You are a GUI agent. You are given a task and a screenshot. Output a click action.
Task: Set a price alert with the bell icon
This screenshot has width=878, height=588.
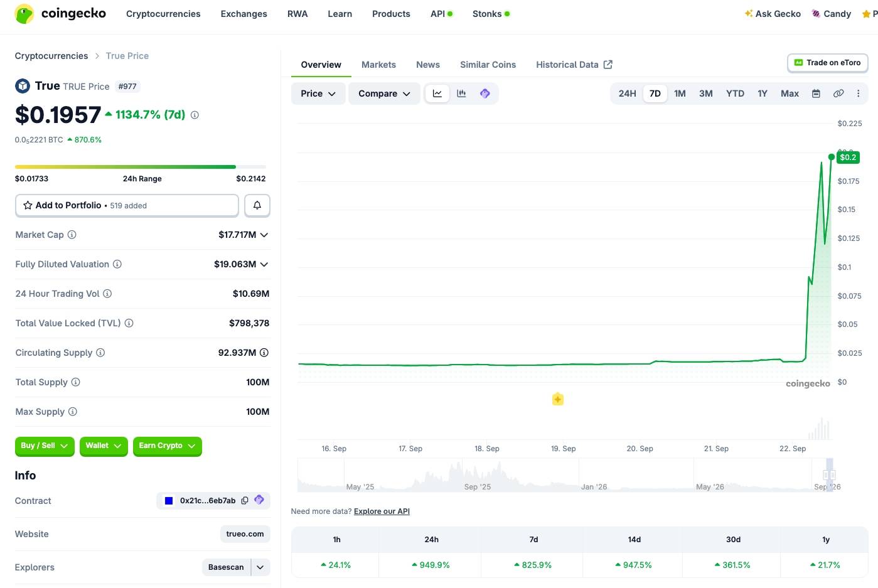[257, 205]
